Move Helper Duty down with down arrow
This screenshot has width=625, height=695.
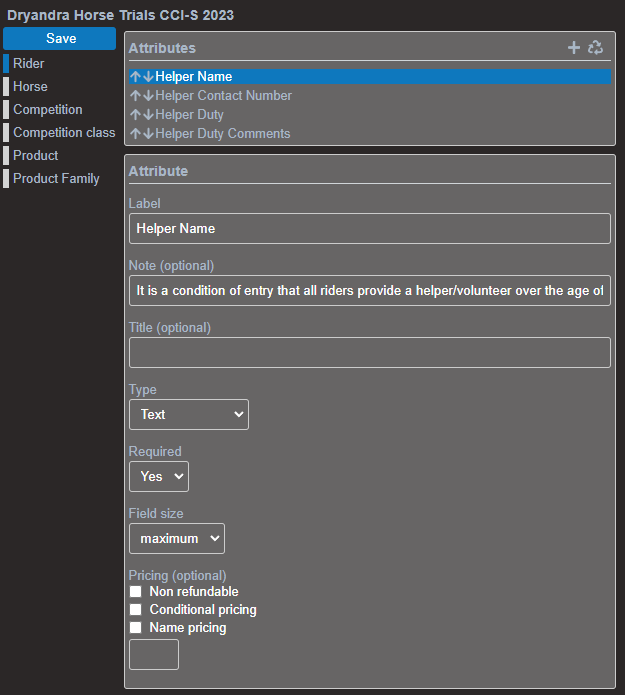(x=148, y=115)
